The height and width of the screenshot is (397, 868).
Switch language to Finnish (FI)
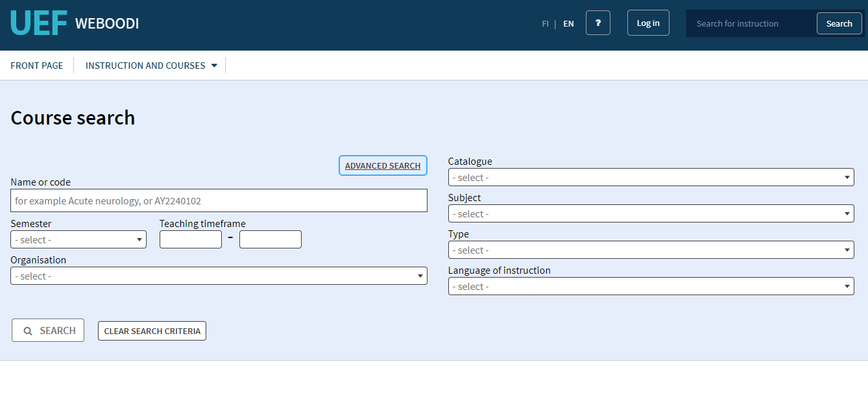coord(545,23)
